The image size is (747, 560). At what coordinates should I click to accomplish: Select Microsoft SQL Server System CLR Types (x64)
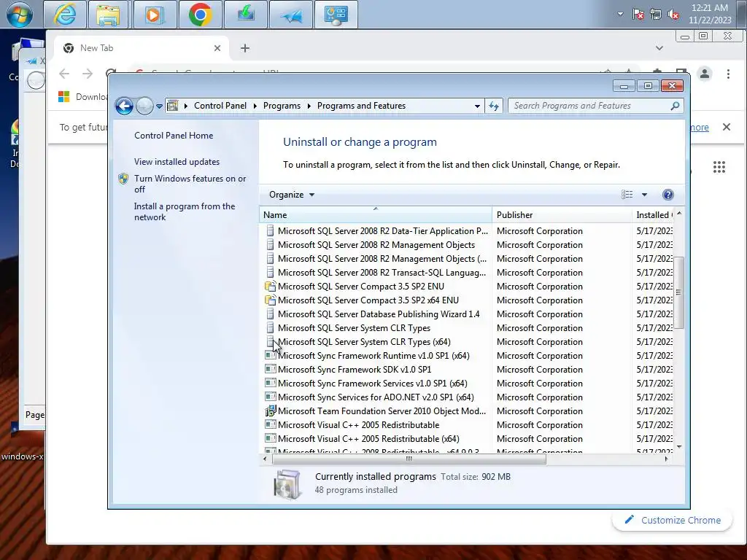click(x=364, y=342)
